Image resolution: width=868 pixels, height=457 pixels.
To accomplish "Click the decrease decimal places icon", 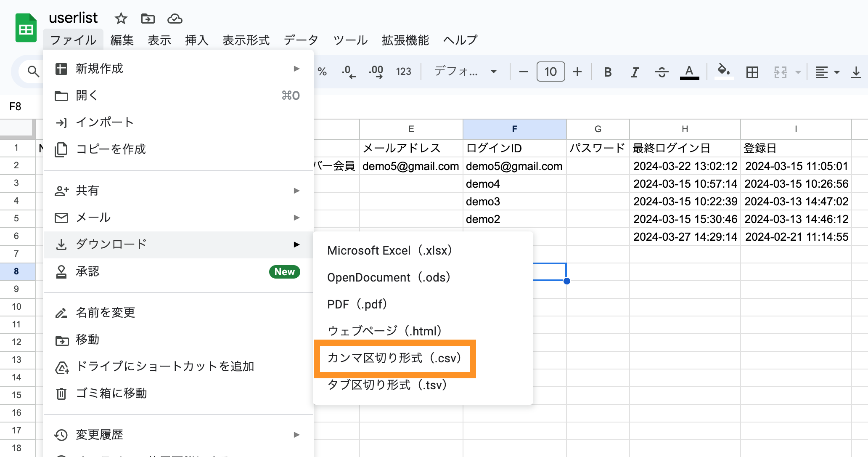I will point(348,72).
